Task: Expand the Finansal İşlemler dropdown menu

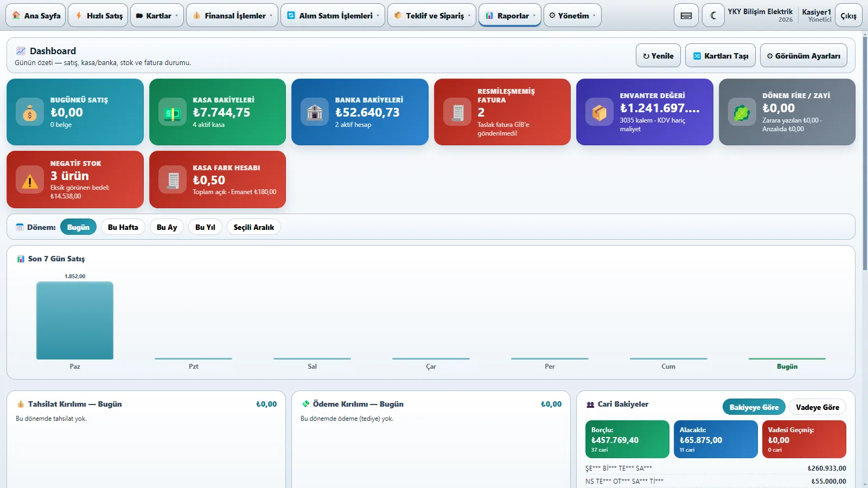Action: [x=232, y=16]
